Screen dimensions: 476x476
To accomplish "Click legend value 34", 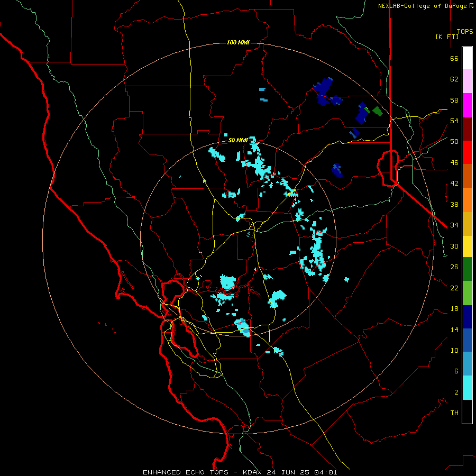I will click(454, 225).
